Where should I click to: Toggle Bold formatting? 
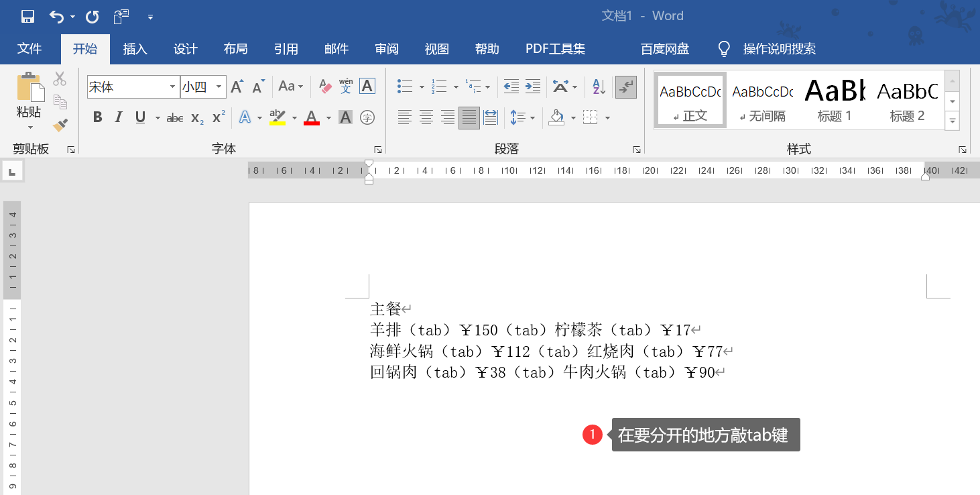tap(98, 117)
